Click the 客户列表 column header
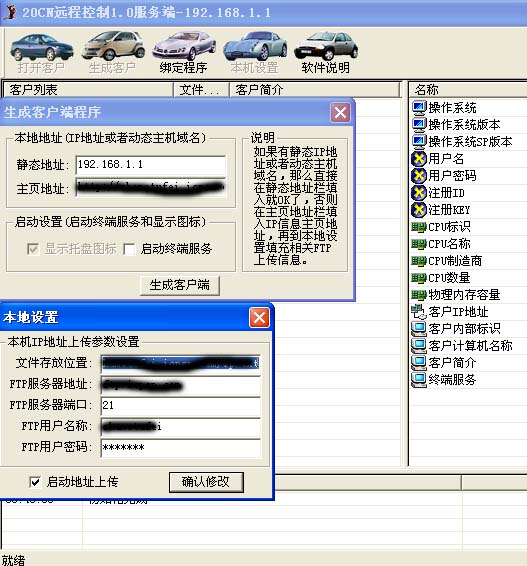The height and width of the screenshot is (566, 527). [x=88, y=90]
